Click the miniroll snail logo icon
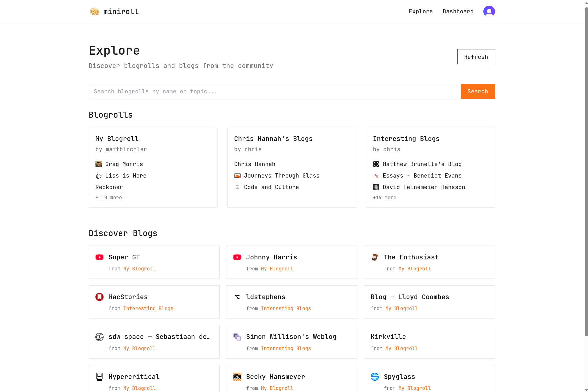Screen dimensions: 588x392 pyautogui.click(x=94, y=12)
